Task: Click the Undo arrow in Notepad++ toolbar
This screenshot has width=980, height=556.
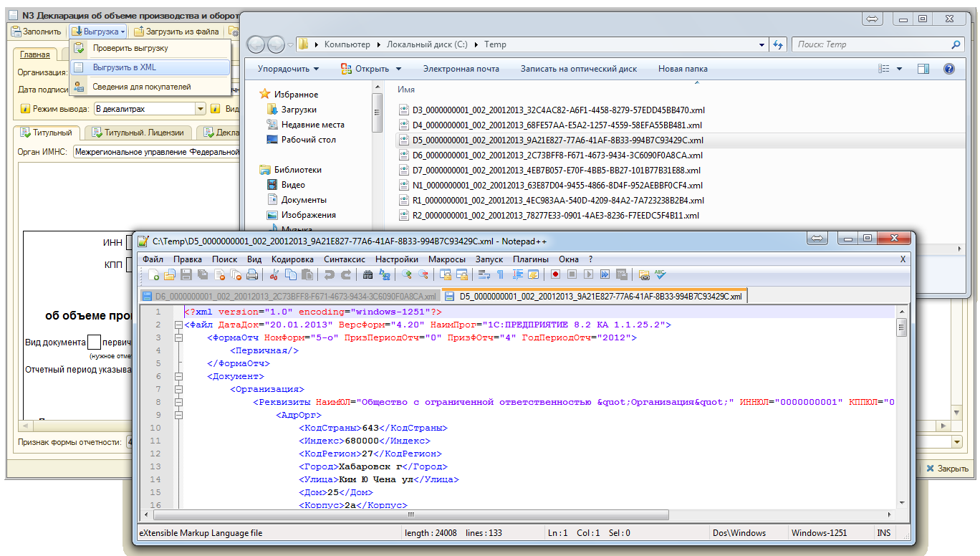Action: click(x=330, y=274)
